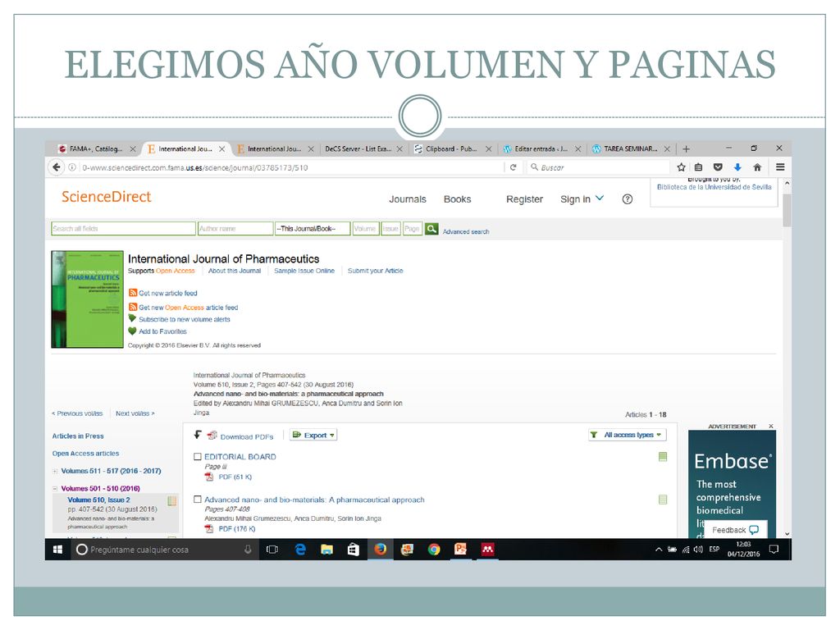Open Google Chrome from the taskbar

click(x=434, y=549)
